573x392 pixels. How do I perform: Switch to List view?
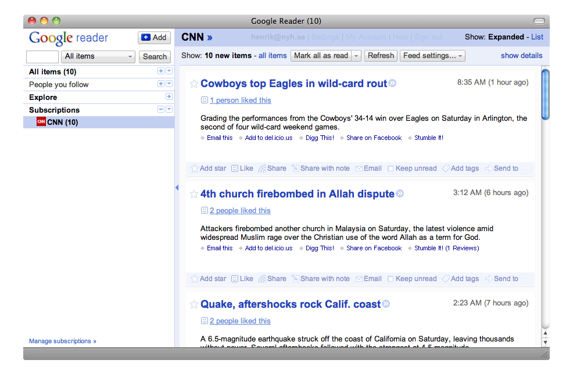537,37
